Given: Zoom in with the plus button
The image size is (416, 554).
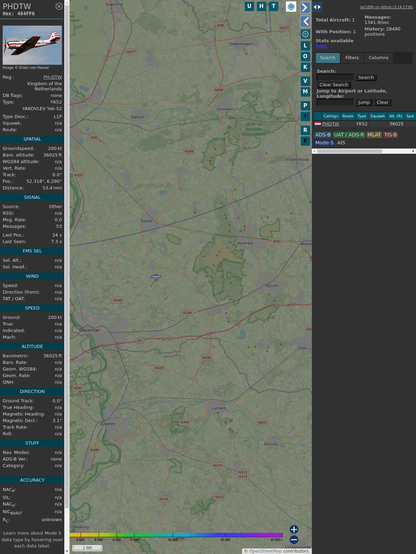Looking at the screenshot, I should [x=294, y=529].
